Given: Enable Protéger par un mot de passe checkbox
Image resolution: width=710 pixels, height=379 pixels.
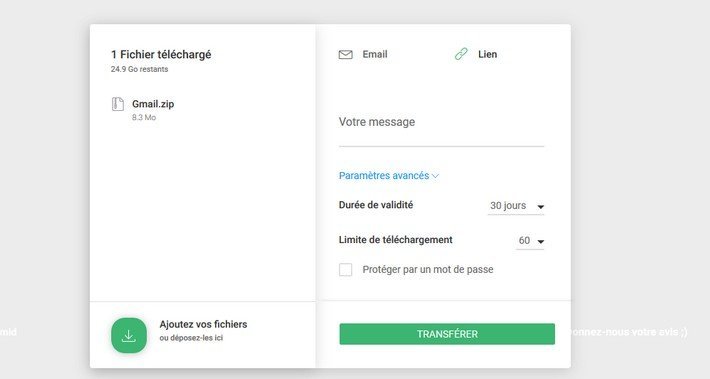Looking at the screenshot, I should [345, 269].
